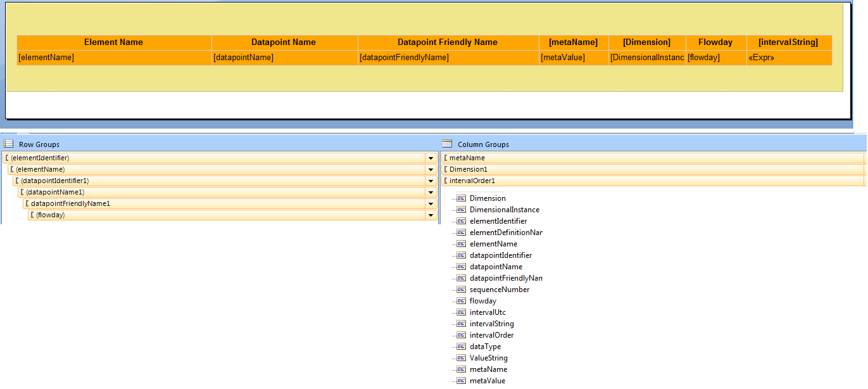The height and width of the screenshot is (389, 868).
Task: Open dropdown for datapointFriendlyName1 row group
Action: point(431,203)
